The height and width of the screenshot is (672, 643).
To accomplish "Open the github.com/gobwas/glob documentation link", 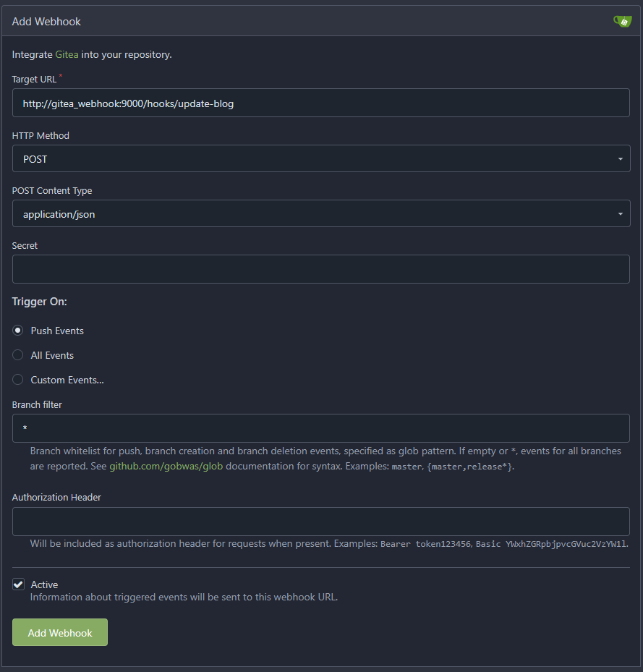I will coord(166,467).
